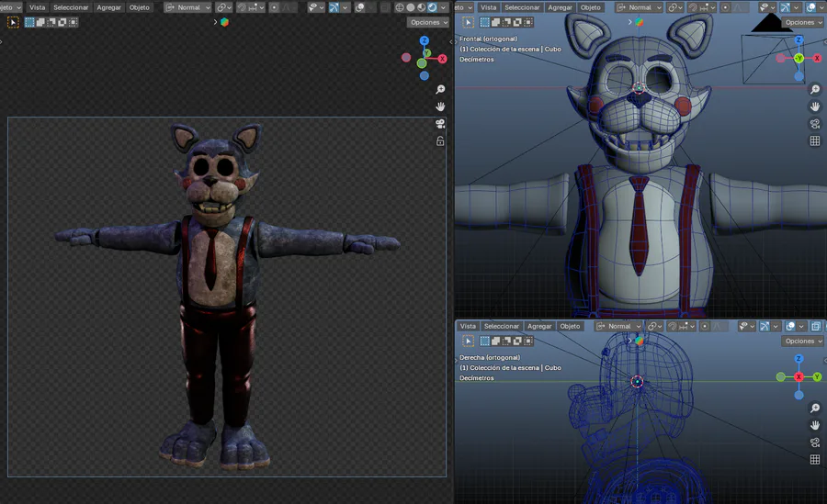827x504 pixels.
Task: Open Vista menu in front viewport
Action: pos(489,7)
